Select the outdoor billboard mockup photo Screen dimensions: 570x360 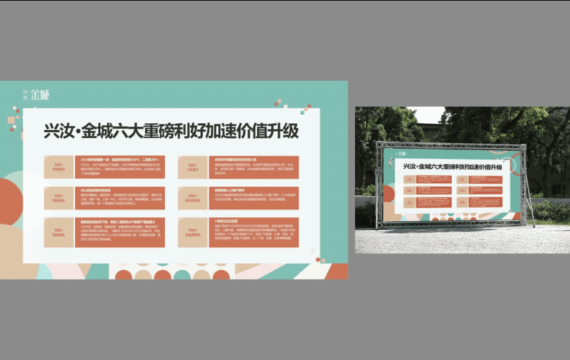462,180
